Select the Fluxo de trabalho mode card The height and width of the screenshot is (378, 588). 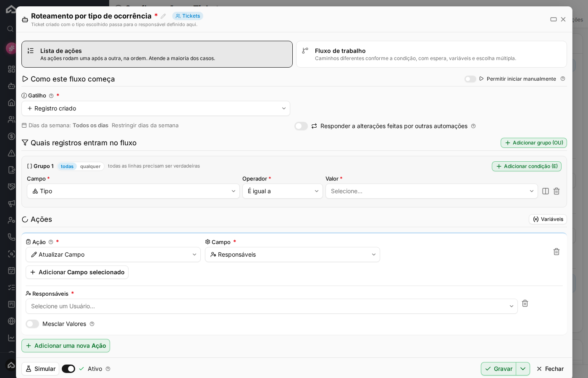(x=431, y=54)
